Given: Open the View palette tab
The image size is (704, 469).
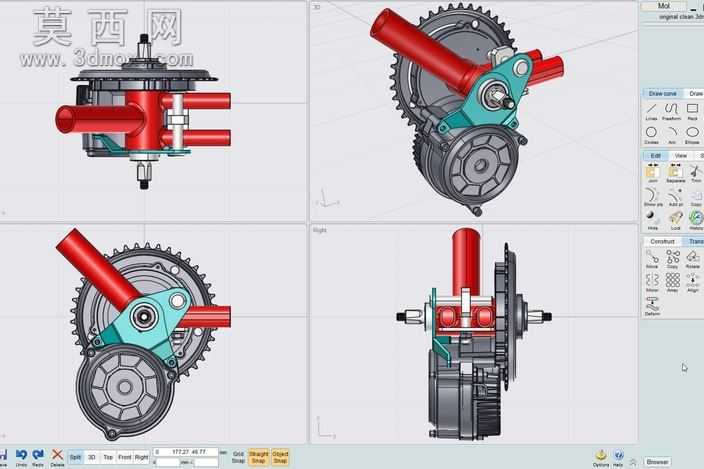Looking at the screenshot, I should click(x=681, y=156).
